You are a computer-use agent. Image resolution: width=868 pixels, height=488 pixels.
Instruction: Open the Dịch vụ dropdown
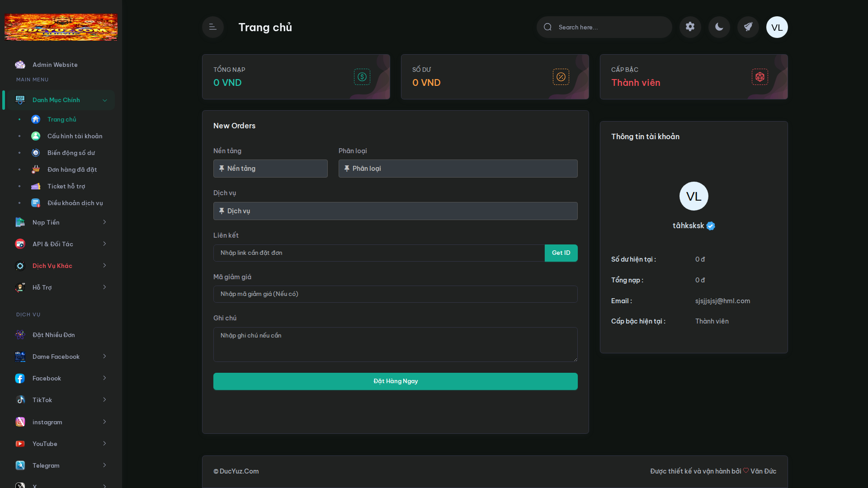coord(396,211)
